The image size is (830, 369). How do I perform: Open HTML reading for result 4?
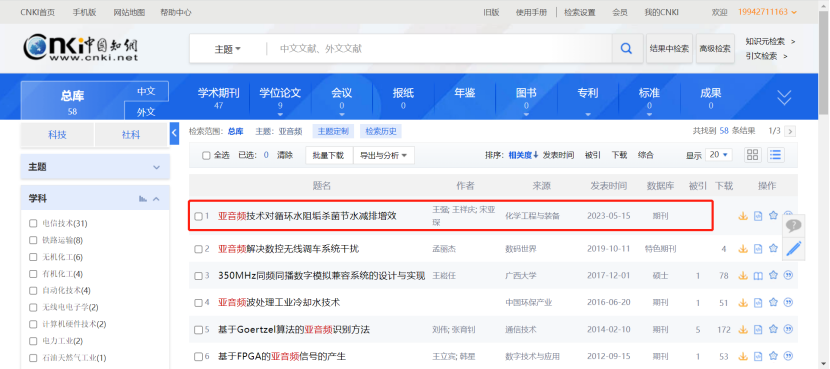coord(758,302)
